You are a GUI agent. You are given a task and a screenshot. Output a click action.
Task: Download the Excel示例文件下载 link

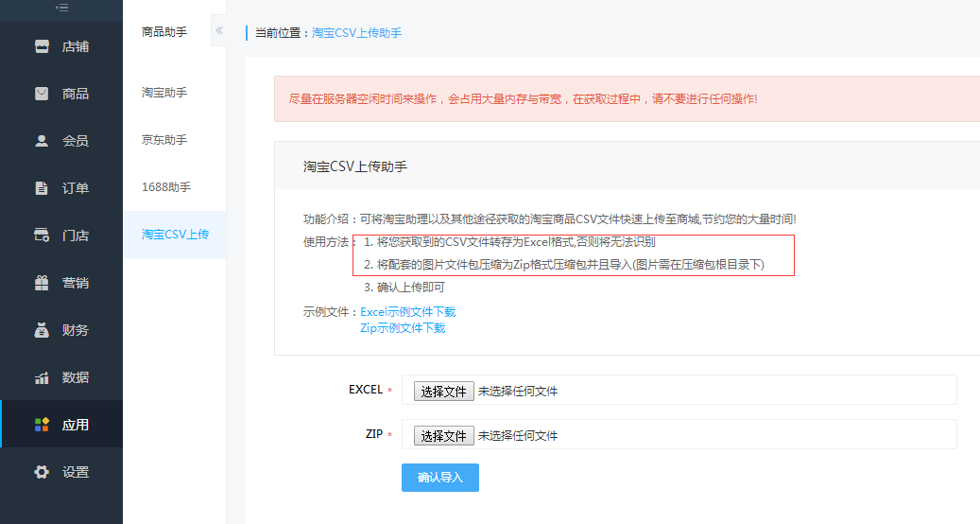(407, 312)
